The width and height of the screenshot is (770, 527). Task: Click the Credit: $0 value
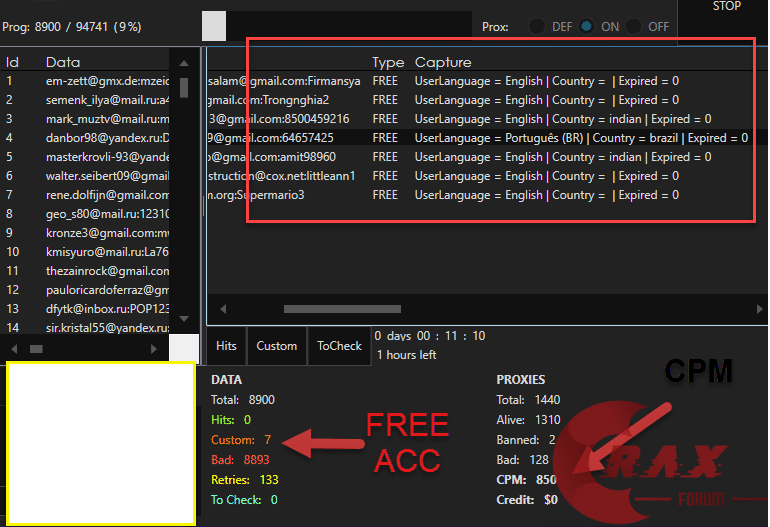(527, 500)
